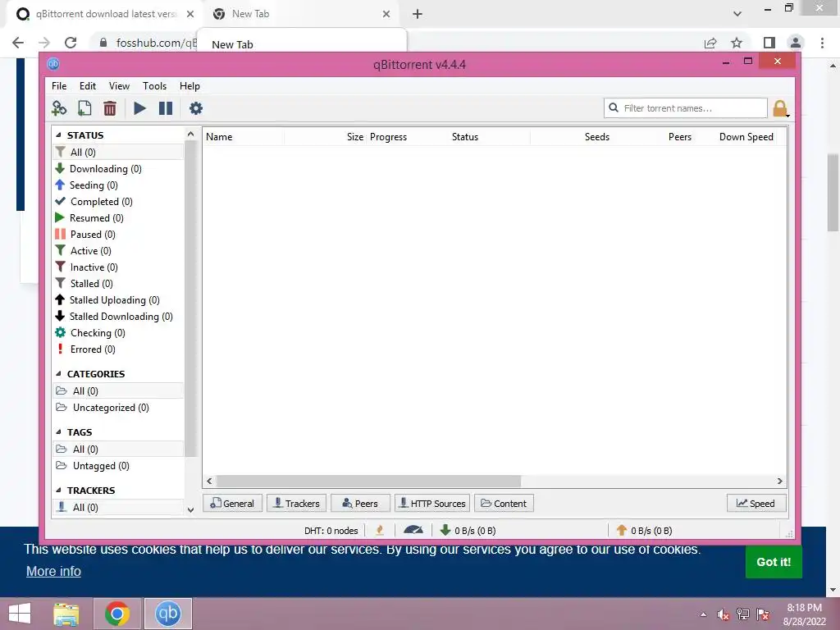The height and width of the screenshot is (630, 840).
Task: Select Stalled Uploading (0) filter
Action: pyautogui.click(x=115, y=300)
